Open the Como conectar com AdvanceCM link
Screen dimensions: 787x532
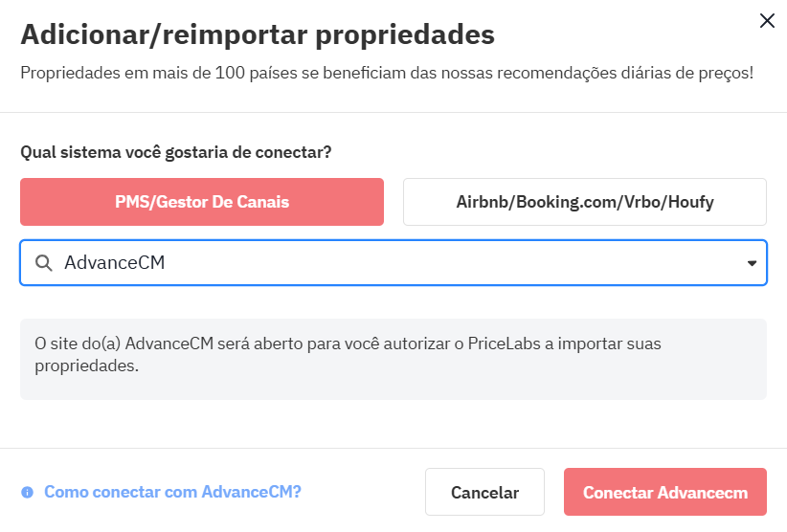pos(172,492)
